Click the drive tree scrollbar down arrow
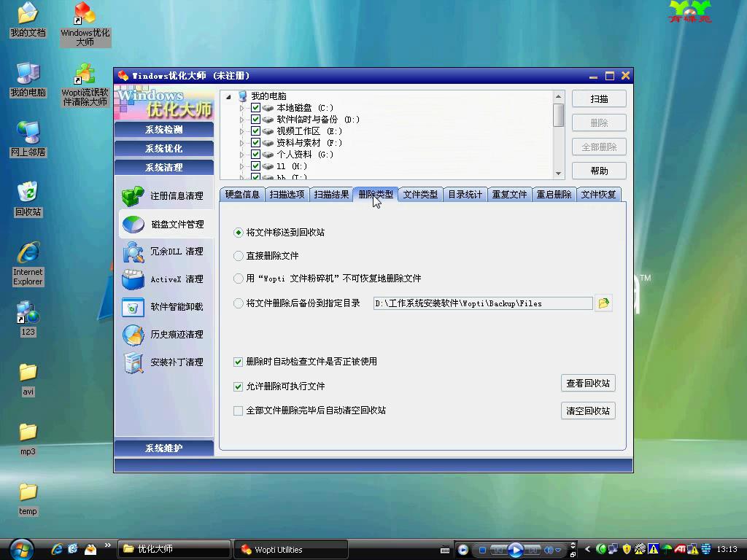747x560 pixels. [558, 174]
